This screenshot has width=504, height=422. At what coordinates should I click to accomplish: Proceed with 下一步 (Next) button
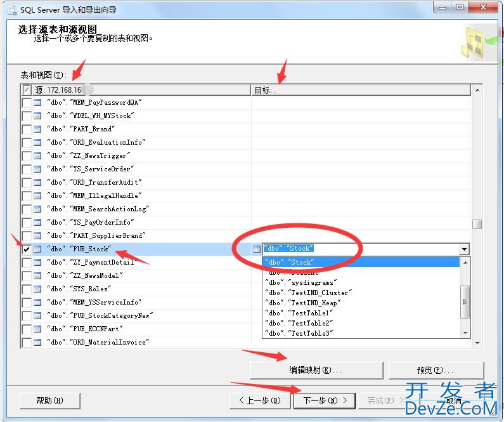325,401
